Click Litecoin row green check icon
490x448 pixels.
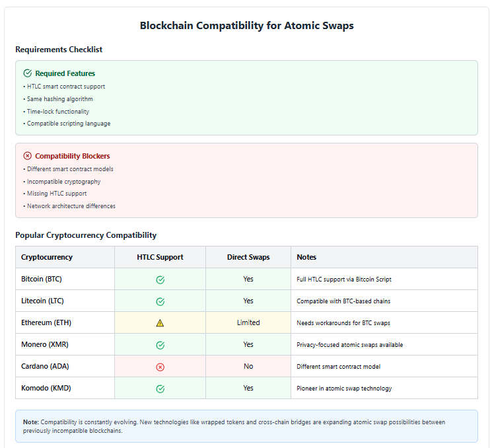point(160,301)
